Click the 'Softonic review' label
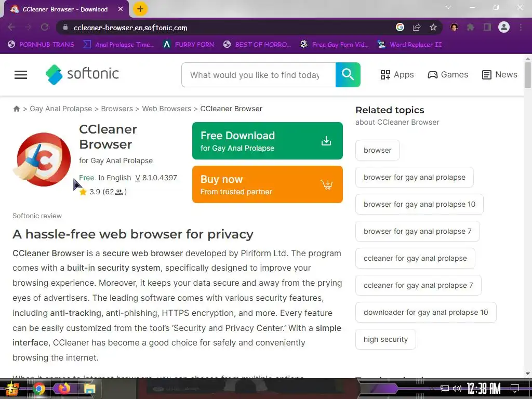The image size is (532, 399). coord(37,216)
